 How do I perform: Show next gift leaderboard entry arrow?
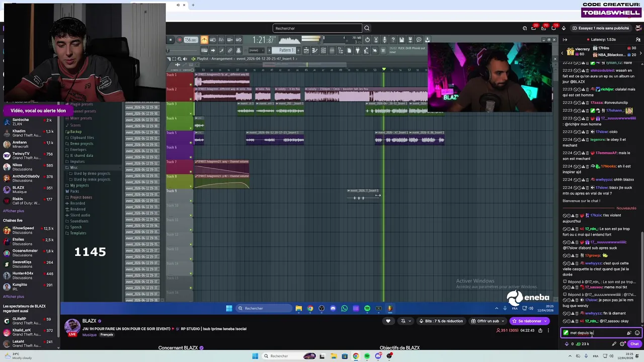pyautogui.click(x=640, y=53)
